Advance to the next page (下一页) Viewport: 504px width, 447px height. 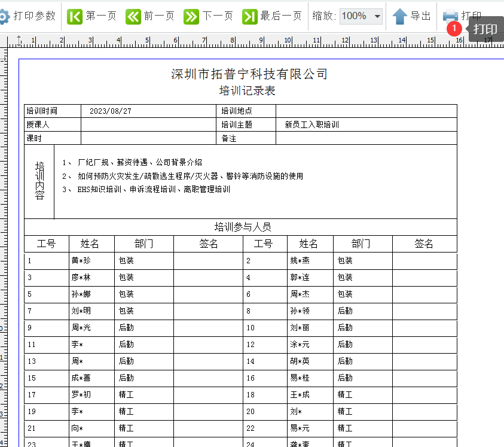coord(191,16)
